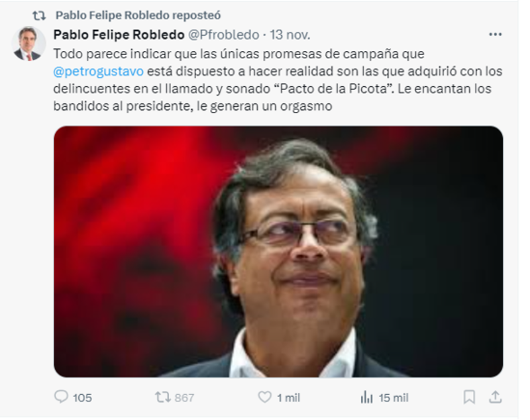
Task: Click the '15 mil' views count
Action: tap(394, 397)
